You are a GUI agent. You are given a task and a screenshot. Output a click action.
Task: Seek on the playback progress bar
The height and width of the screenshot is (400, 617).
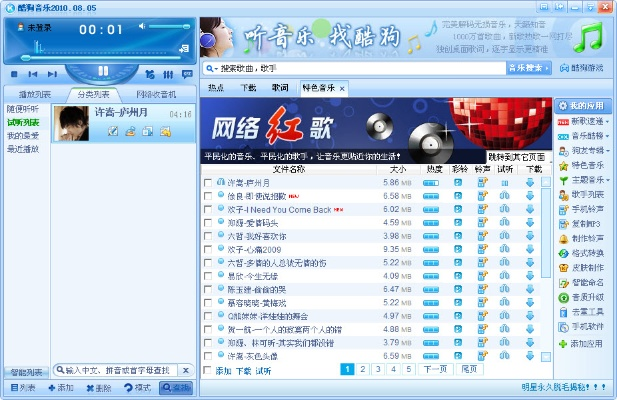tap(101, 58)
